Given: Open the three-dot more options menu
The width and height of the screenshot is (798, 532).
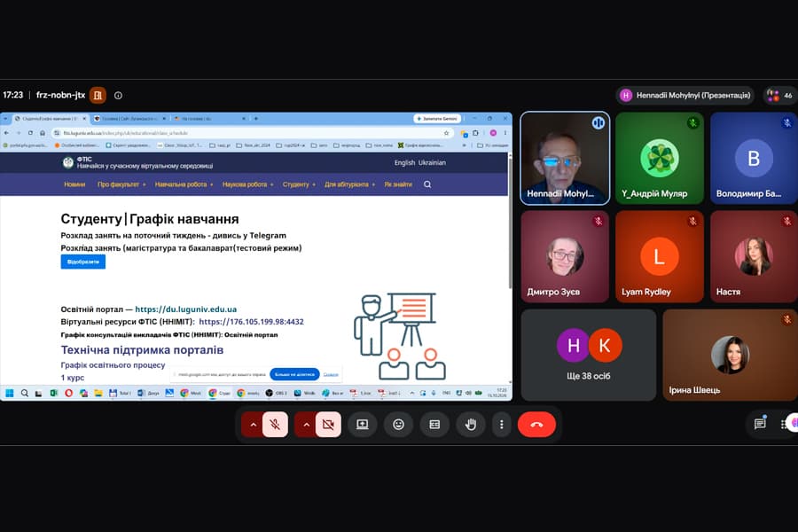Looking at the screenshot, I should point(502,424).
